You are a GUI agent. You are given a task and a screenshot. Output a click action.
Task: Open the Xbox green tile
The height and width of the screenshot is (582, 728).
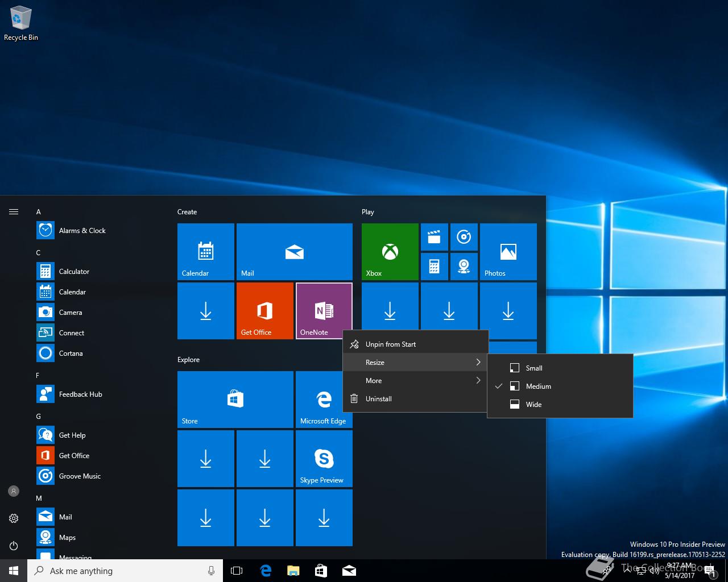pos(390,252)
